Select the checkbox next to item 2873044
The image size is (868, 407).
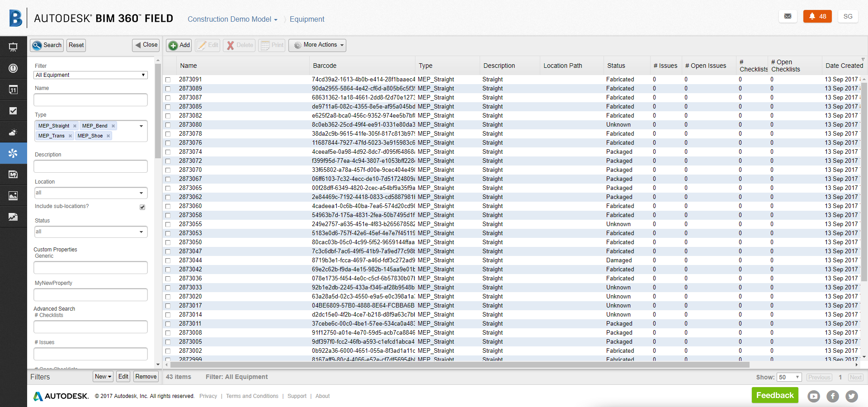tap(168, 260)
